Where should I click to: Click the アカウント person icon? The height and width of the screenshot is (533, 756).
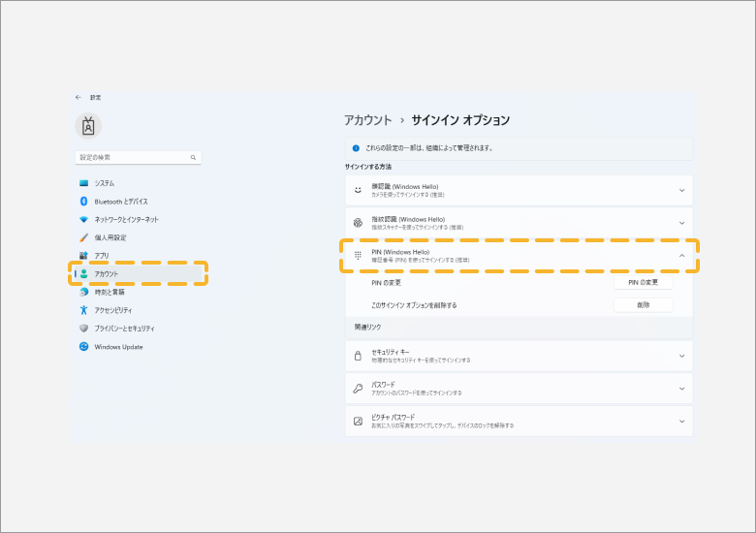(x=84, y=273)
